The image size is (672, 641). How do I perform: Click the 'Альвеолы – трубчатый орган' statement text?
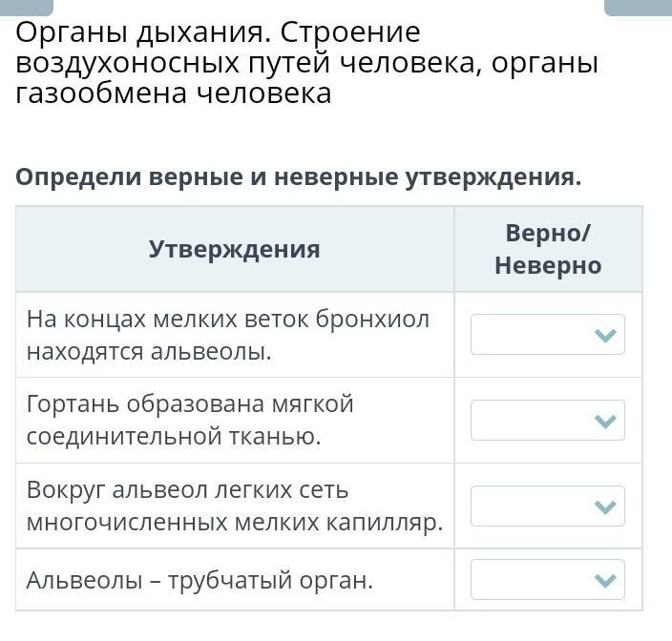199,580
